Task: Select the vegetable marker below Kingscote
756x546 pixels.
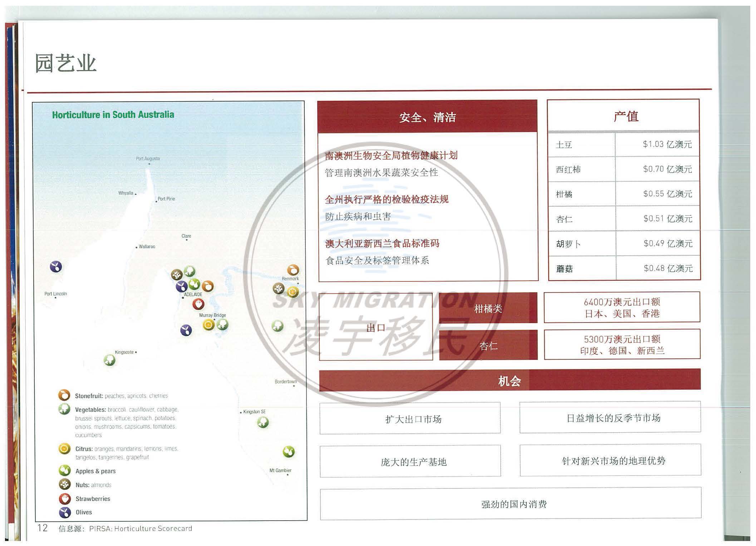Action: tap(109, 360)
